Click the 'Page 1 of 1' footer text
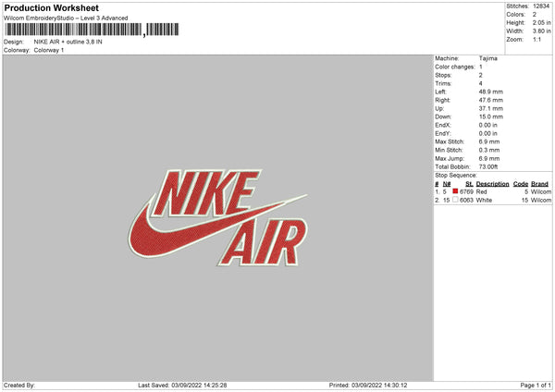555x392 pixels. 536,386
